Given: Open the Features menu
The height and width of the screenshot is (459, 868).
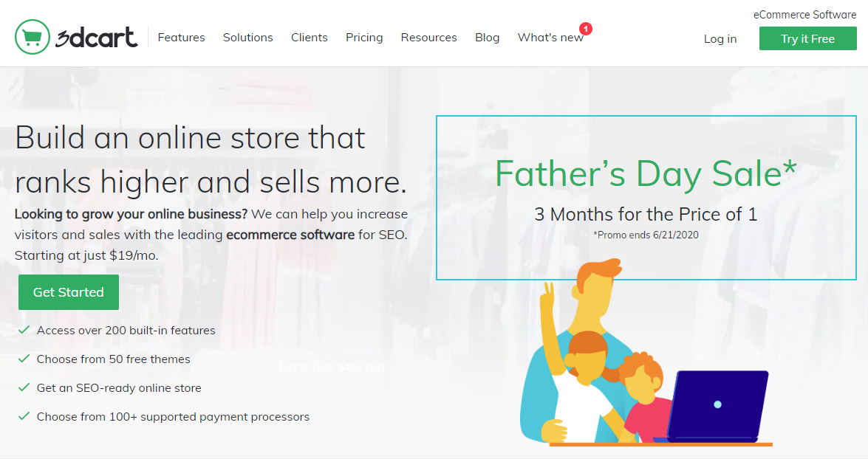Looking at the screenshot, I should tap(181, 38).
